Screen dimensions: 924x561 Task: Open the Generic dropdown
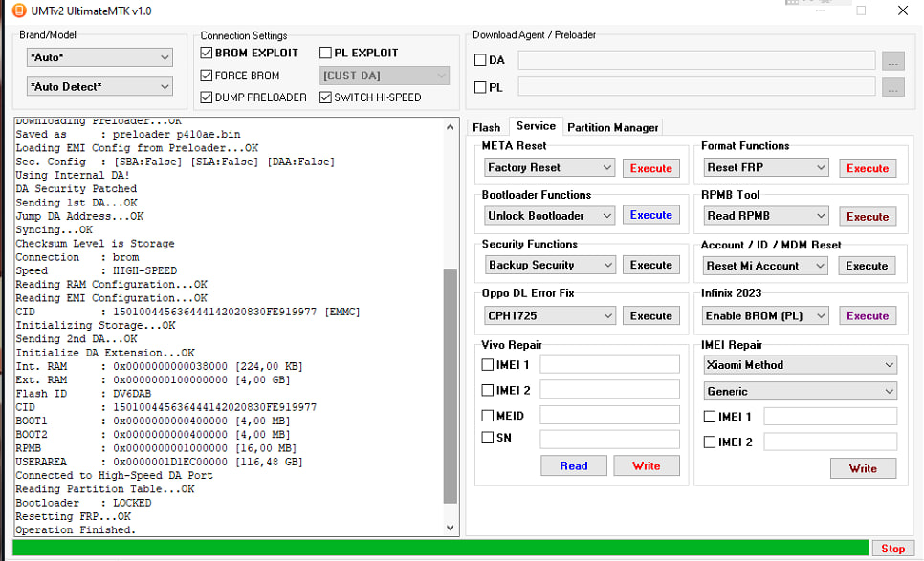(801, 392)
